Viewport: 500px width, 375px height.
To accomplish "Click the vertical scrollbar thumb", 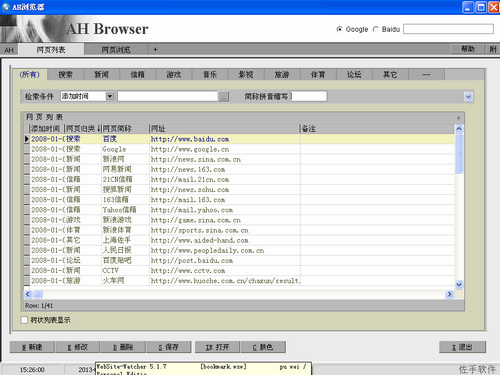I will [x=459, y=154].
